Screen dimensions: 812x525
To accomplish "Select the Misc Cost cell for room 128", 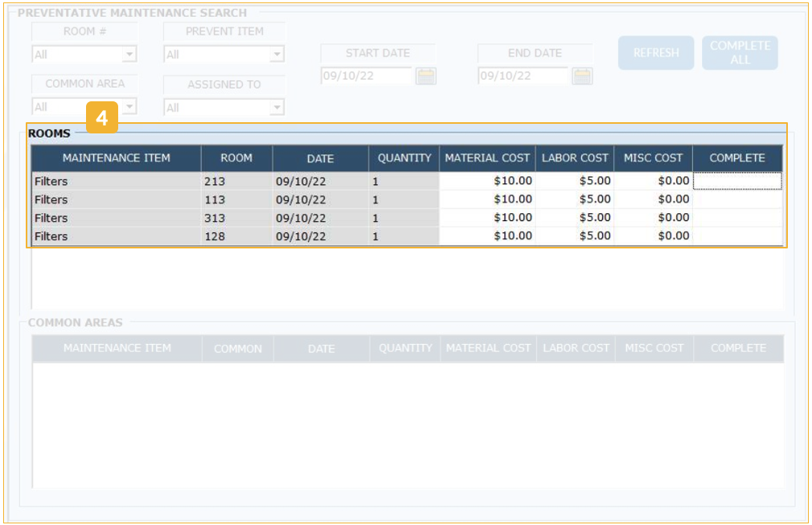I will (654, 236).
